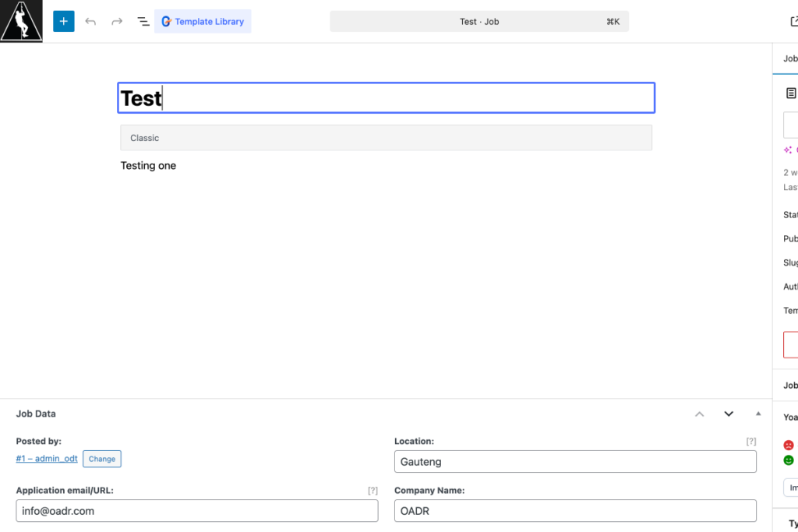Redo the last undone change

117,21
